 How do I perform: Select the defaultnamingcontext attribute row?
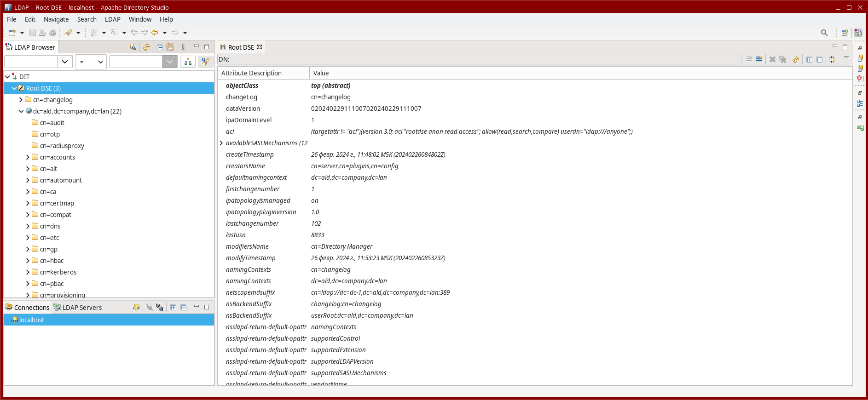coord(535,177)
